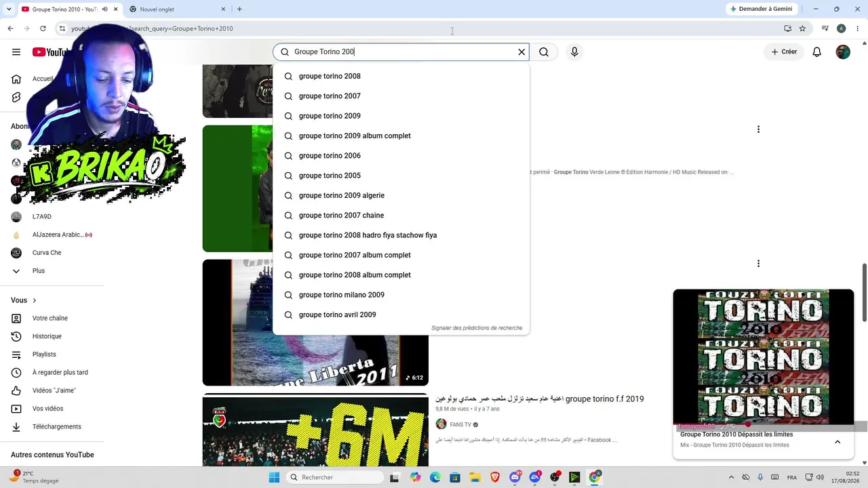Viewport: 868px width, 488px height.
Task: Select suggestion groupe torino 2008
Action: coord(401,77)
